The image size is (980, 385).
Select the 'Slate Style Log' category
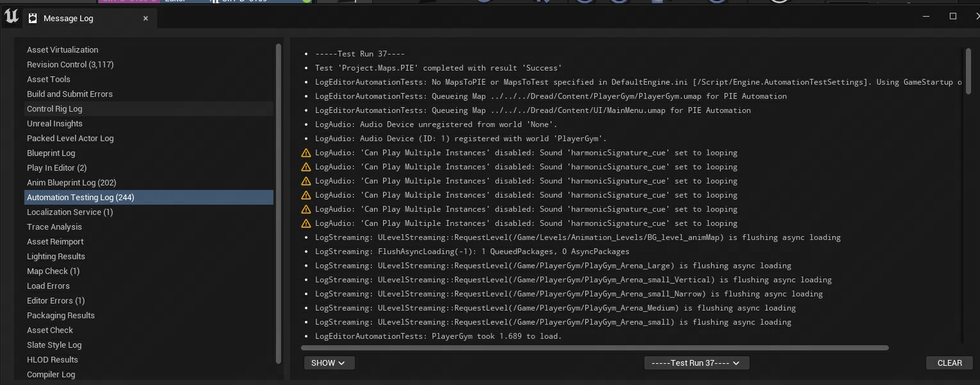149,345
